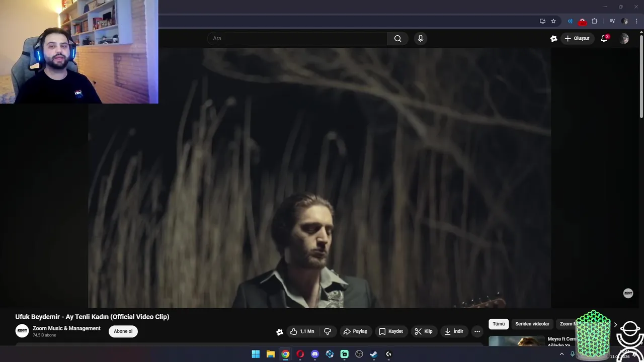Click the Chrome taskbar icon
644x362 pixels.
click(x=285, y=354)
